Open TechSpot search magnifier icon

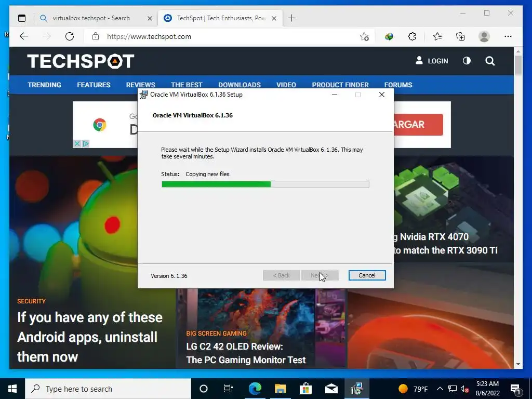point(490,61)
